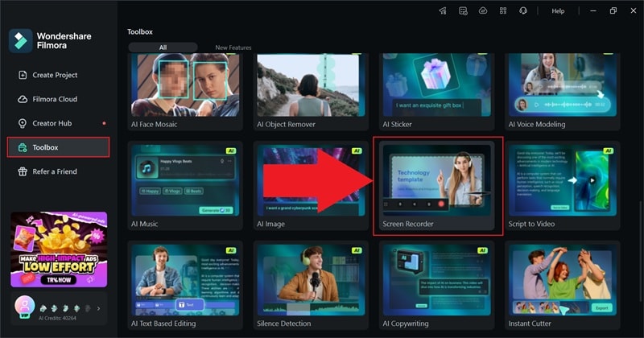This screenshot has height=338, width=644.
Task: Open the AI Image tool card
Action: [x=311, y=186]
